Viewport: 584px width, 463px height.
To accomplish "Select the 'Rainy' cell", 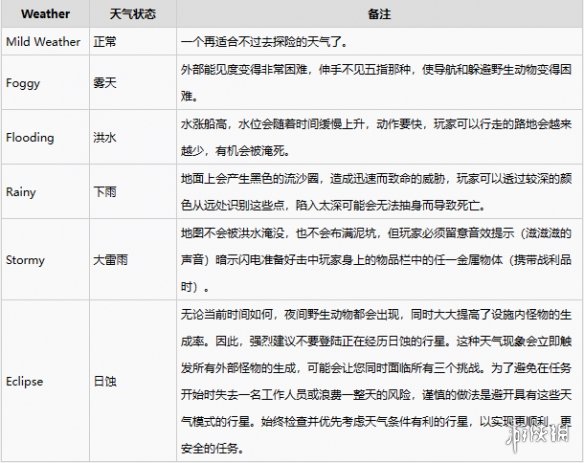I will tap(45, 191).
